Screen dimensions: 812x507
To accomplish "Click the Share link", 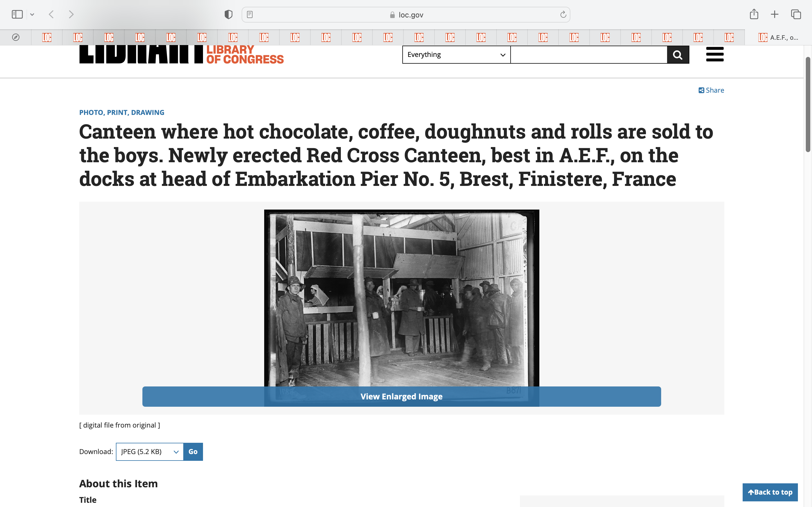I will click(711, 90).
